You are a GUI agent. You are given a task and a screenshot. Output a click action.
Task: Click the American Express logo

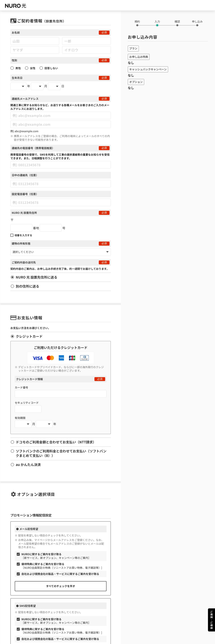[x=61, y=358]
